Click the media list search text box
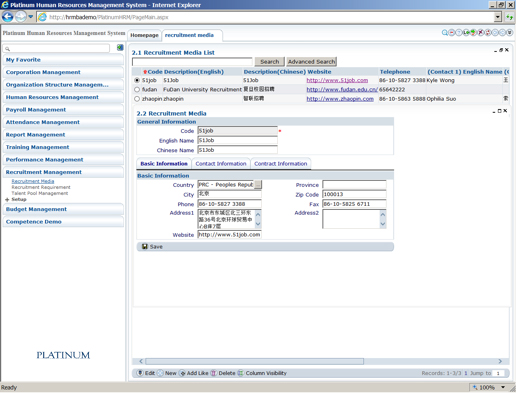The width and height of the screenshot is (516, 393). [192, 62]
